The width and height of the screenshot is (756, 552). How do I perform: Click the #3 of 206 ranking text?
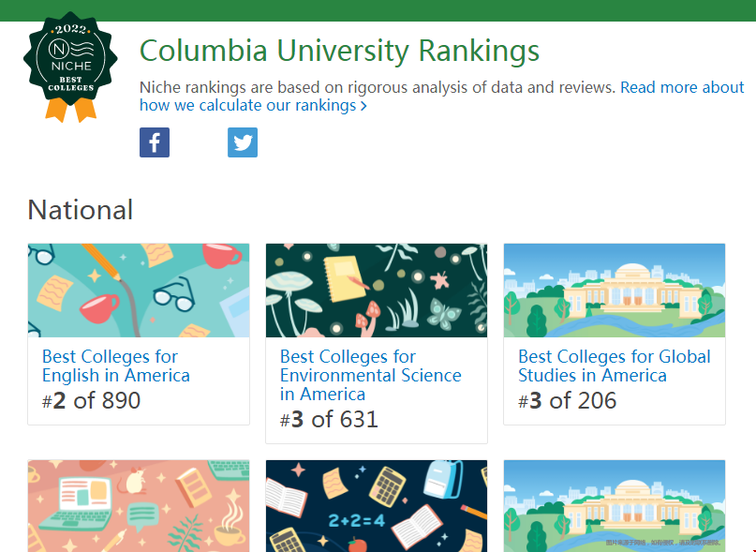click(568, 400)
